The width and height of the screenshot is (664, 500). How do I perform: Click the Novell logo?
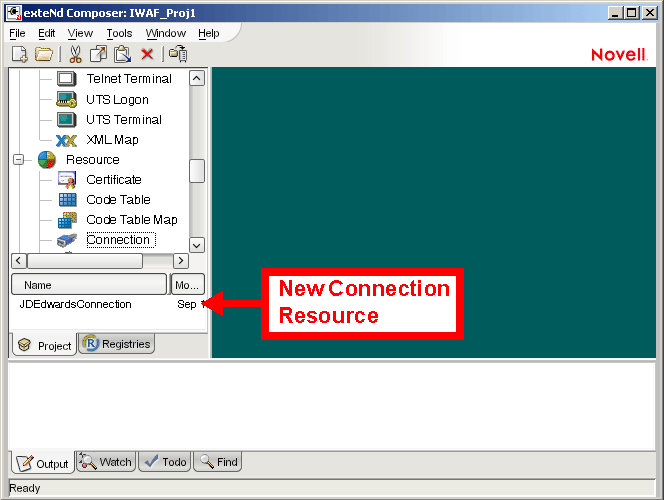pos(619,54)
